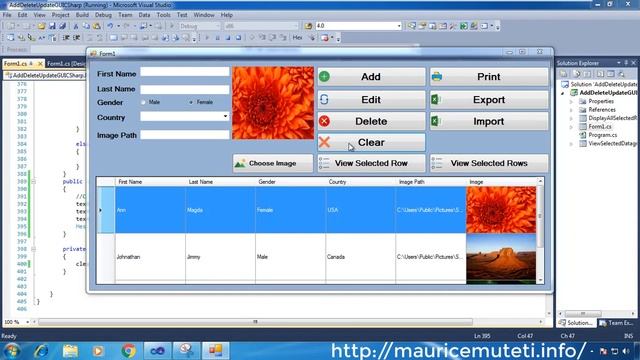Select the Johnathan cell in the grid
Viewport: 640px width, 360px height.
pos(150,257)
